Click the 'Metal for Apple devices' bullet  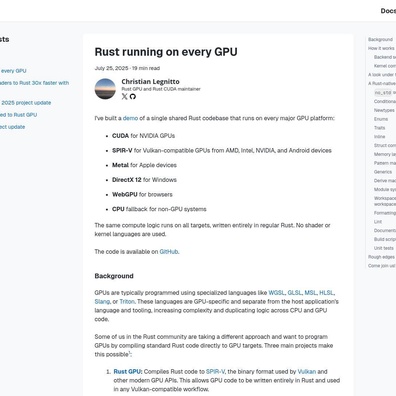tap(144, 165)
